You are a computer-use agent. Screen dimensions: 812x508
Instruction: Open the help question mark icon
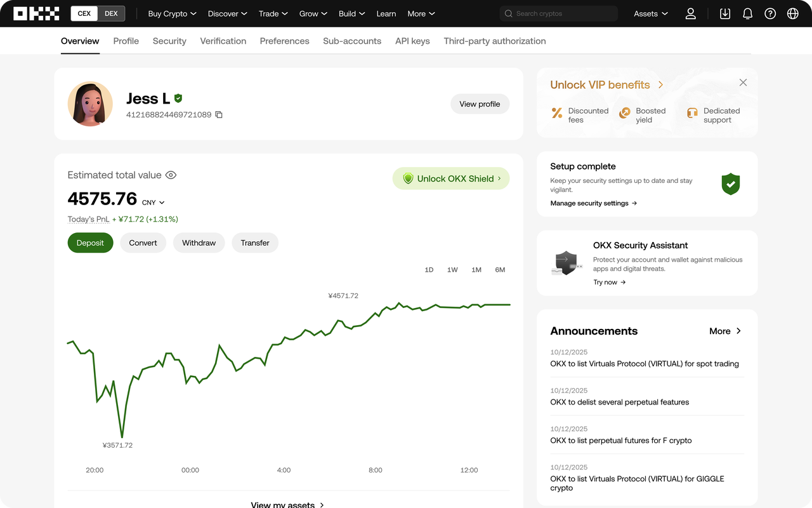point(770,13)
